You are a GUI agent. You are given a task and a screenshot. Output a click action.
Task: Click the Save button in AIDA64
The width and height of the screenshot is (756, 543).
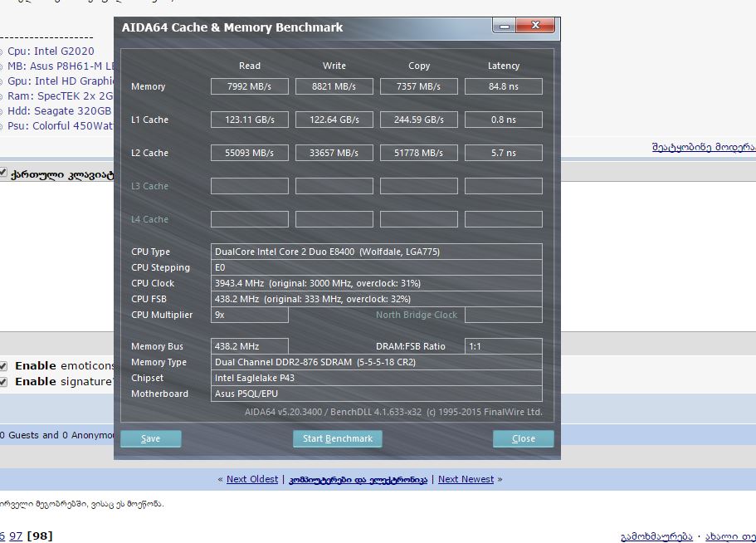point(151,439)
